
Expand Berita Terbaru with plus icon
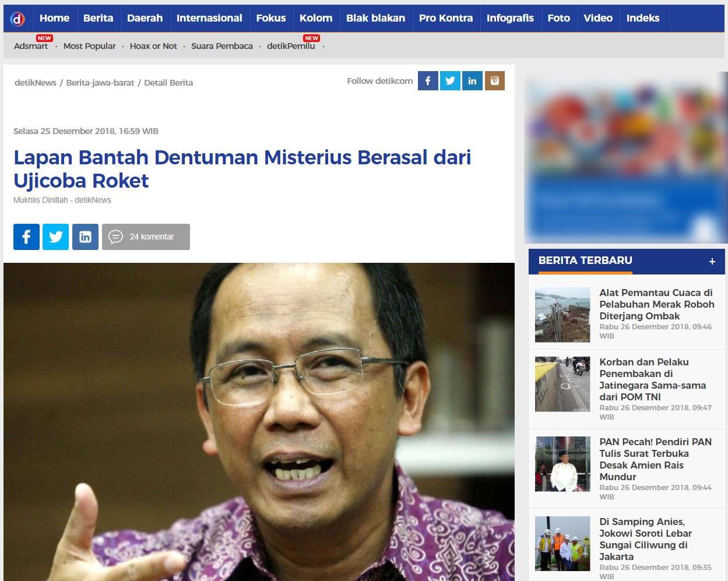[712, 262]
